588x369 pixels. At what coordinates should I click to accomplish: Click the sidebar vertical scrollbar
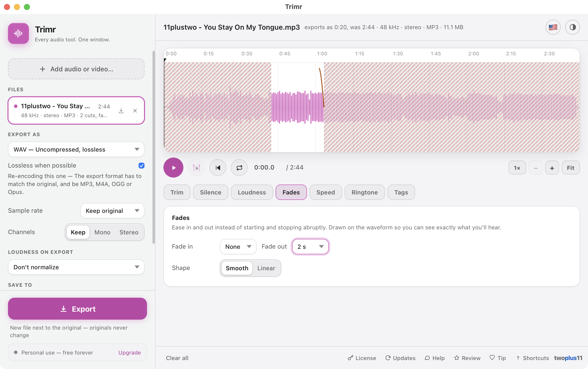(153, 147)
